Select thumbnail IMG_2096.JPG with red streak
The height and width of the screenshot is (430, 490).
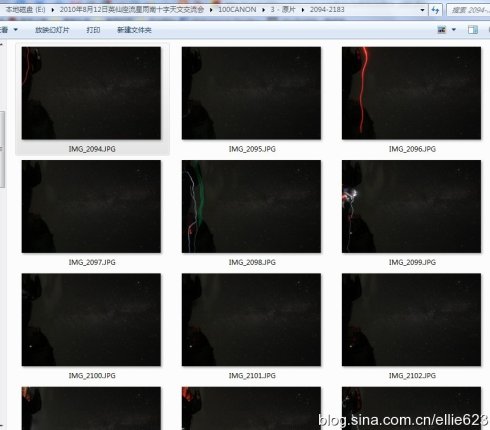(411, 93)
